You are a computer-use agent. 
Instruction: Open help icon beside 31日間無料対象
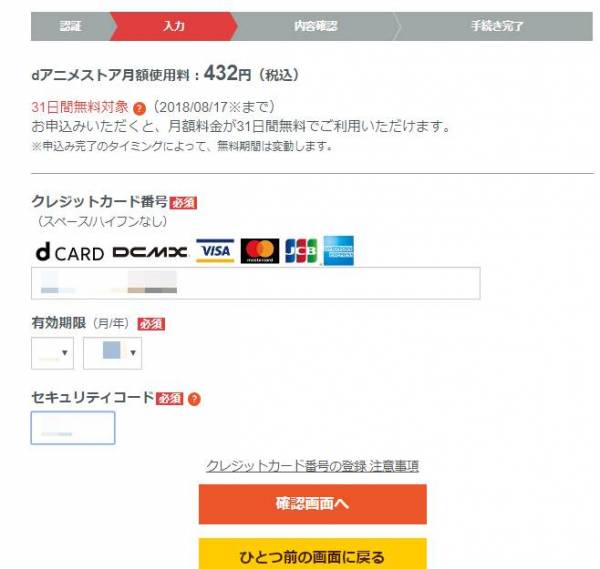(139, 109)
